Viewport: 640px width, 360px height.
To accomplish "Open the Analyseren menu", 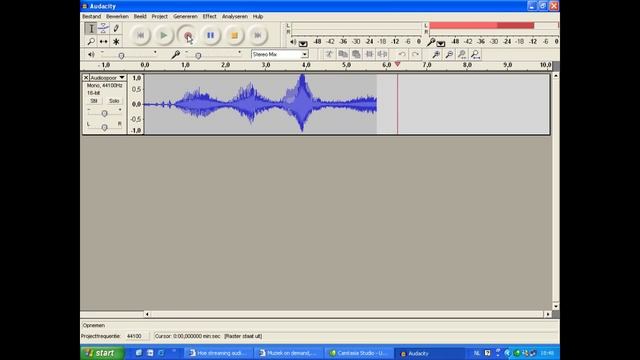I will click(x=235, y=16).
